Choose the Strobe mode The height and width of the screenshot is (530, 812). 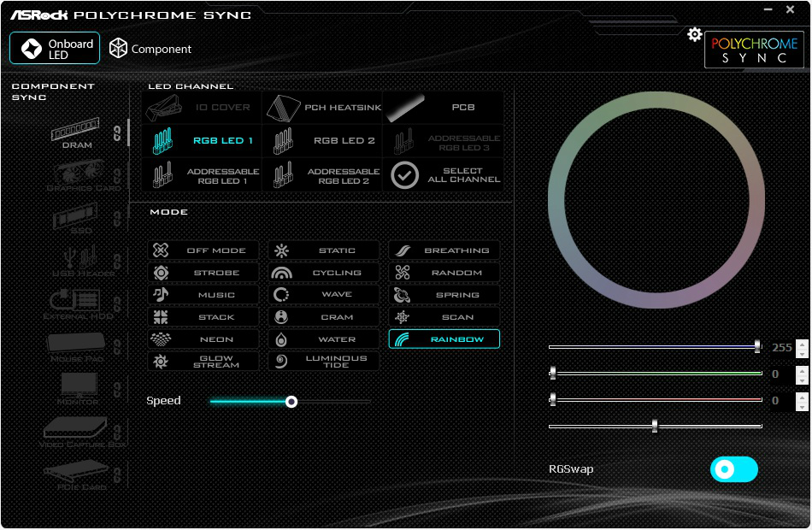203,273
